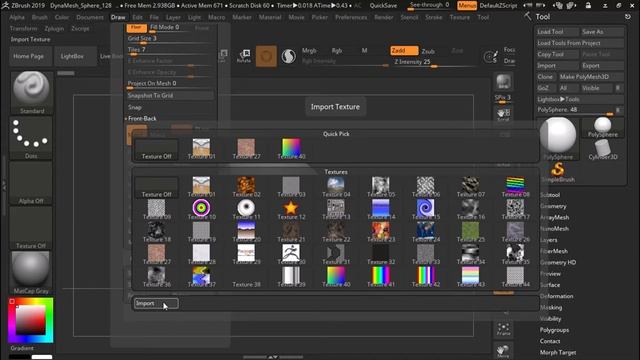Open the Texture Off selector on left shelf

[x=31, y=228]
